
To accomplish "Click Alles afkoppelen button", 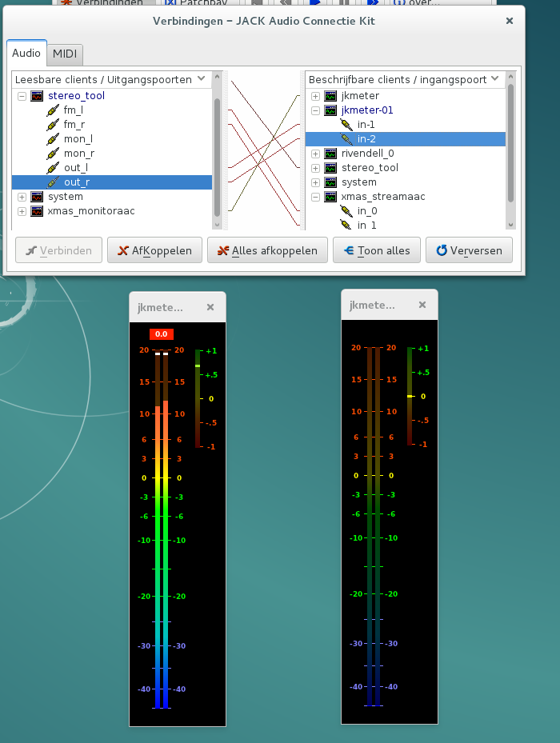I will (x=267, y=250).
